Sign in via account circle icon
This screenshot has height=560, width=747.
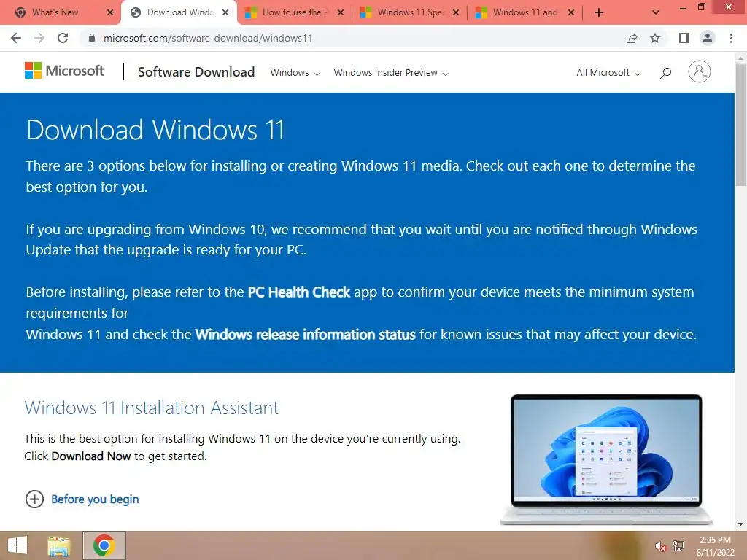700,71
